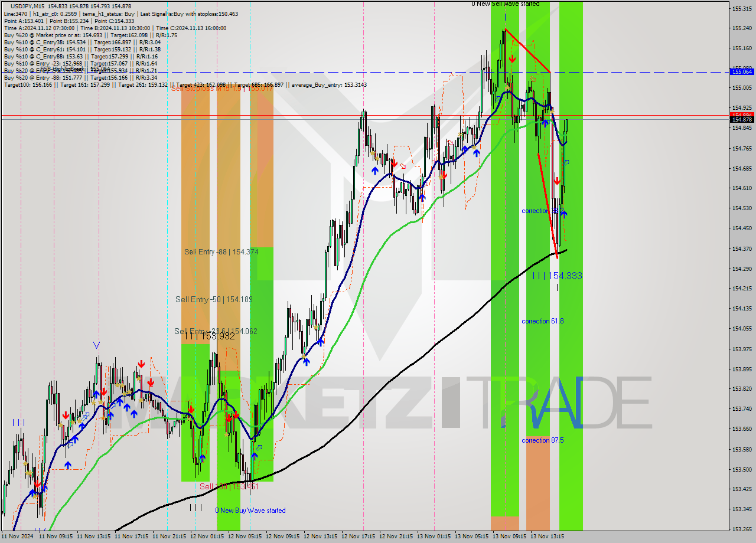
Task: Click the 'I I I 154.333' level label
Action: pos(557,276)
